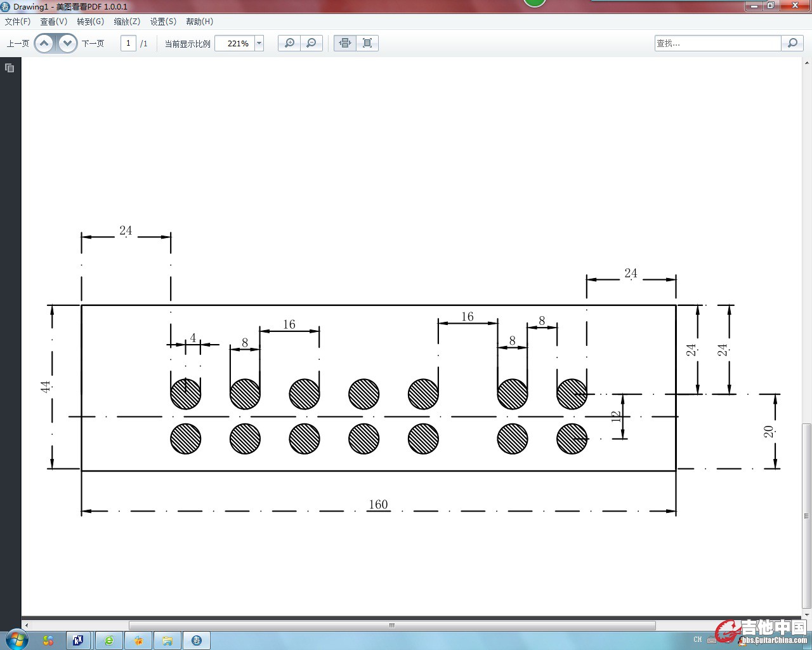This screenshot has height=650, width=812.
Task: Click the zoom out magnifier button
Action: 311,43
